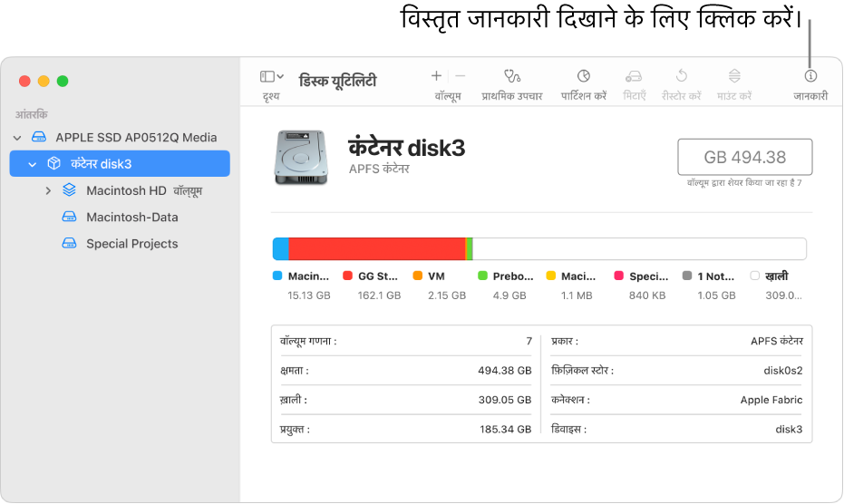Click the Mount (माउंट करें) toolbar icon
The width and height of the screenshot is (844, 504).
[x=734, y=76]
